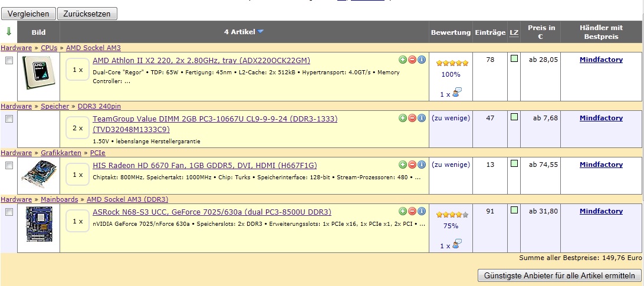Image resolution: width=644 pixels, height=286 pixels.
Task: Open the review comment icon in ASRock N68-S3 row
Action: [x=456, y=244]
